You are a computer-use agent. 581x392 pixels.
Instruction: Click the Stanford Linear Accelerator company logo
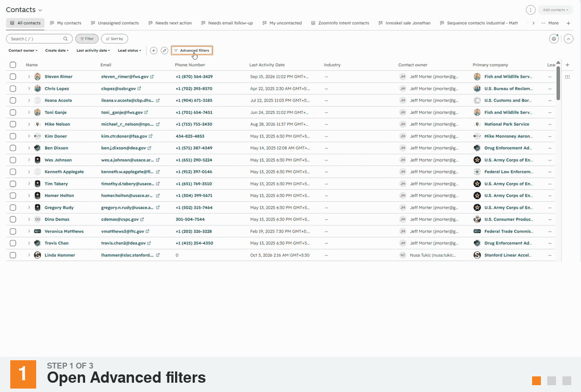point(477,255)
